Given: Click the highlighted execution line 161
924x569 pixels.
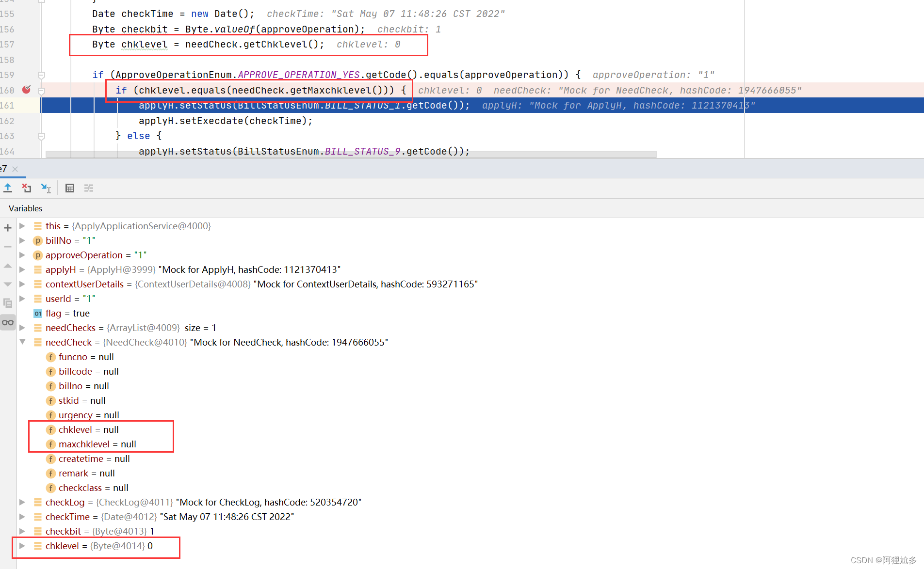Looking at the screenshot, I should pyautogui.click(x=482, y=105).
